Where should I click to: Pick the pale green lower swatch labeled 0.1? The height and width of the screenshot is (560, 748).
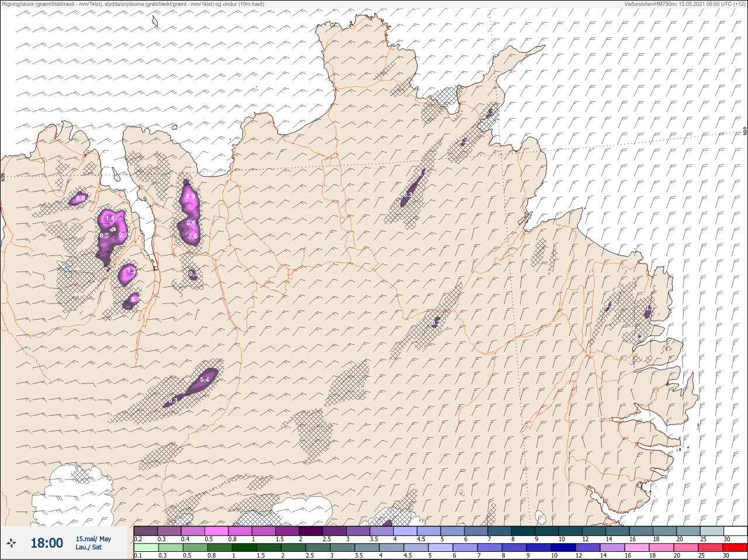(x=146, y=548)
